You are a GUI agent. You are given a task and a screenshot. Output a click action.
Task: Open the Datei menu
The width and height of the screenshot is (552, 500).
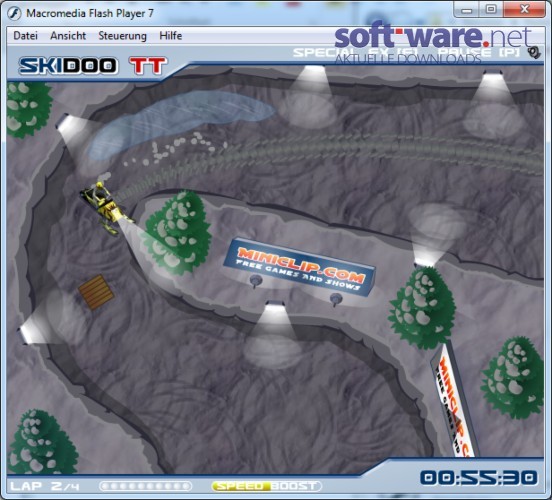25,36
